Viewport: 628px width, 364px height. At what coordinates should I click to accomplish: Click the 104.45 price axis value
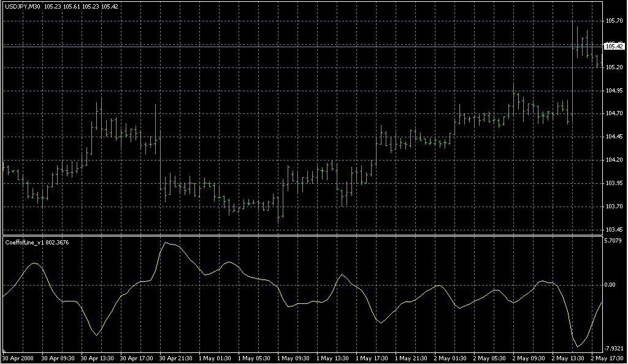click(x=614, y=137)
